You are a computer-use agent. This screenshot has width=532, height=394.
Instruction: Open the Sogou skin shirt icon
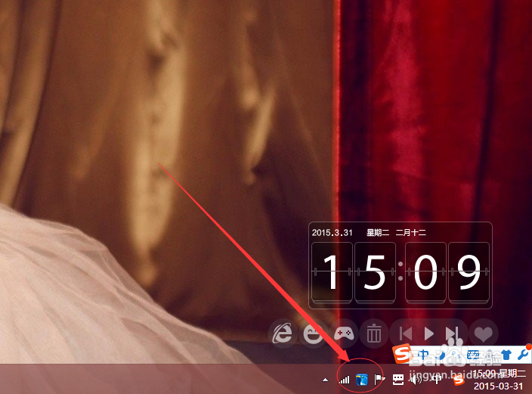(x=506, y=355)
